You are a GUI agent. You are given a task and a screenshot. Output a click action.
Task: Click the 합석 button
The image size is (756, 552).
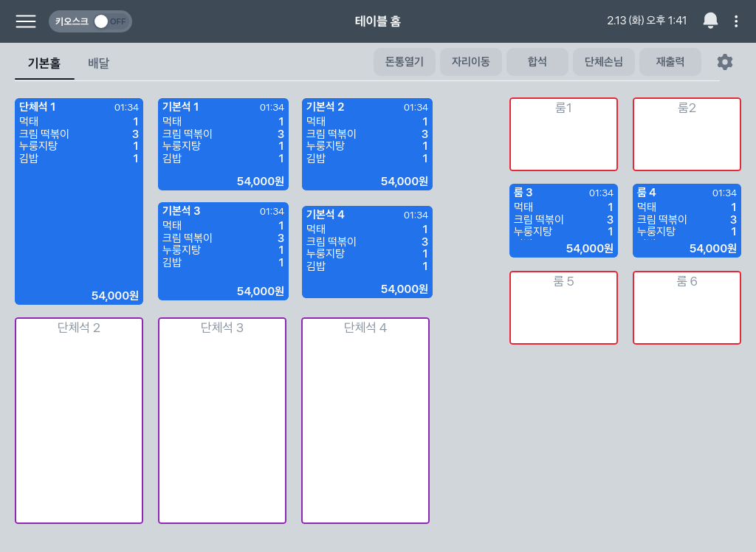coord(537,62)
